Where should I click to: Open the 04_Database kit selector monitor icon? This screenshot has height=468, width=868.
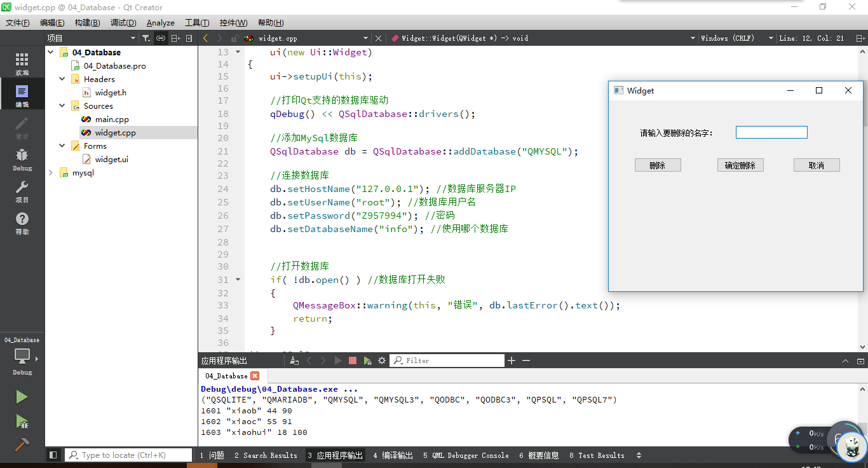tap(22, 357)
